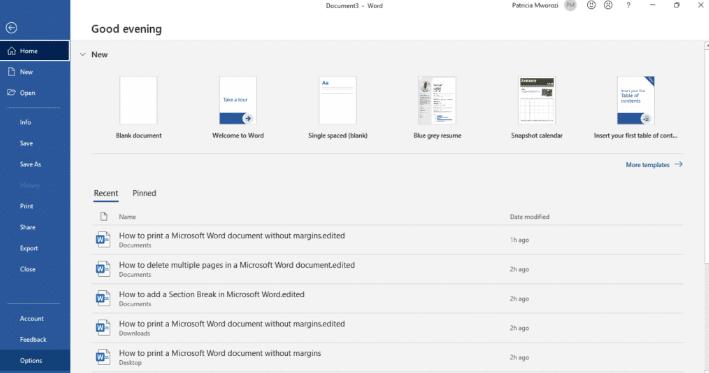Sort the file list by the Date modified header

tap(529, 217)
